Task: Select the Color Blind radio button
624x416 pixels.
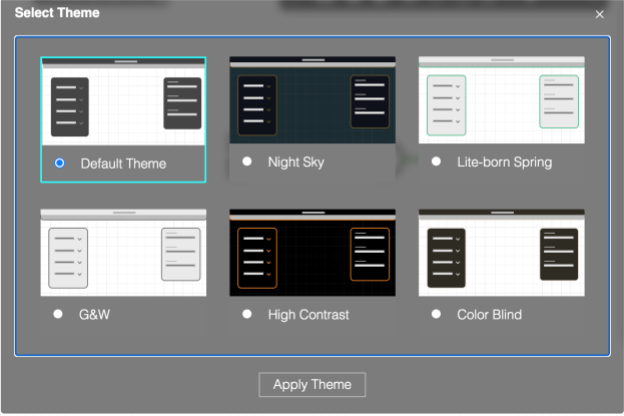Action: [x=436, y=314]
